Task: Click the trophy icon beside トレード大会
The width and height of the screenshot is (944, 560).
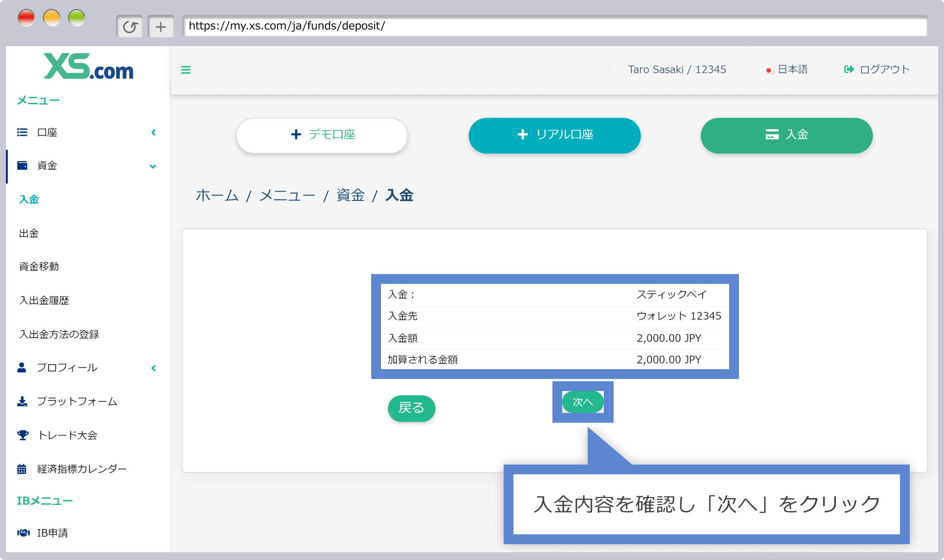Action: point(23,435)
